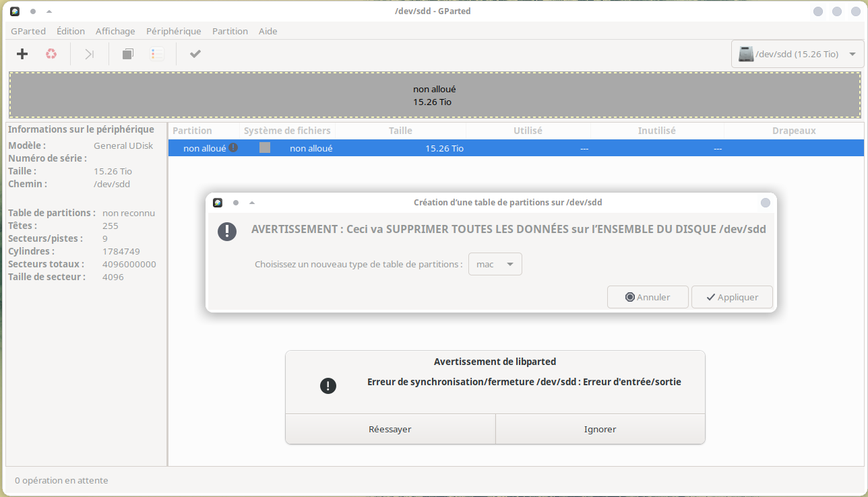The image size is (868, 497).
Task: Click the Têtes value 255
Action: pyautogui.click(x=111, y=226)
